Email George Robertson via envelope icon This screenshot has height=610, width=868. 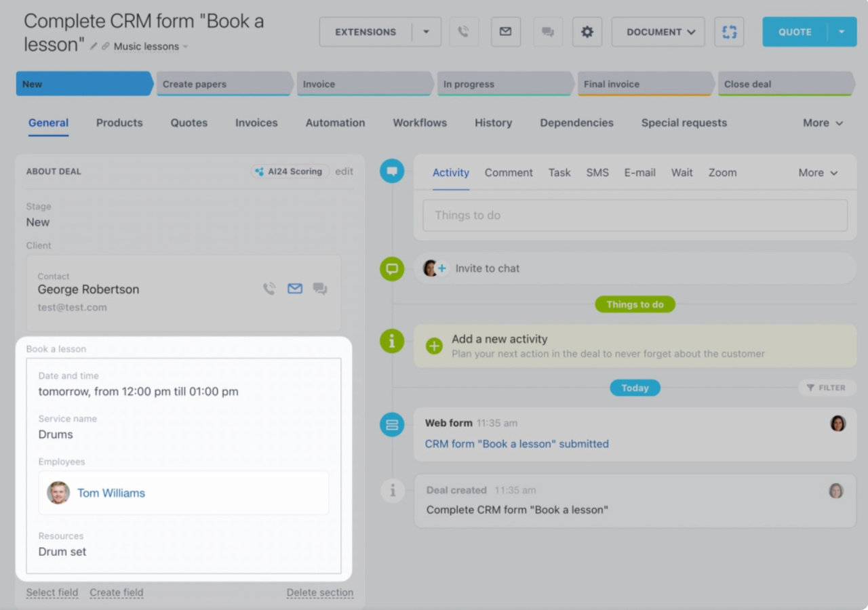pos(294,289)
